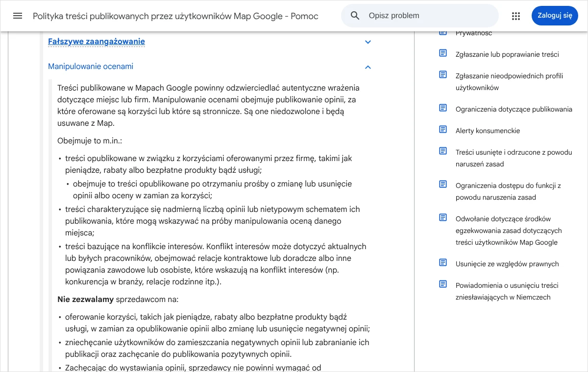Click the article icon beside Odwołanie dotyczące środków
This screenshot has height=372, width=588.
pos(443,217)
